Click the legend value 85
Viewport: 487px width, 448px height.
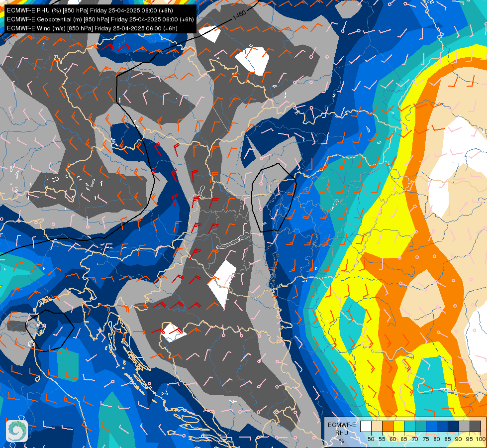pyautogui.click(x=448, y=439)
